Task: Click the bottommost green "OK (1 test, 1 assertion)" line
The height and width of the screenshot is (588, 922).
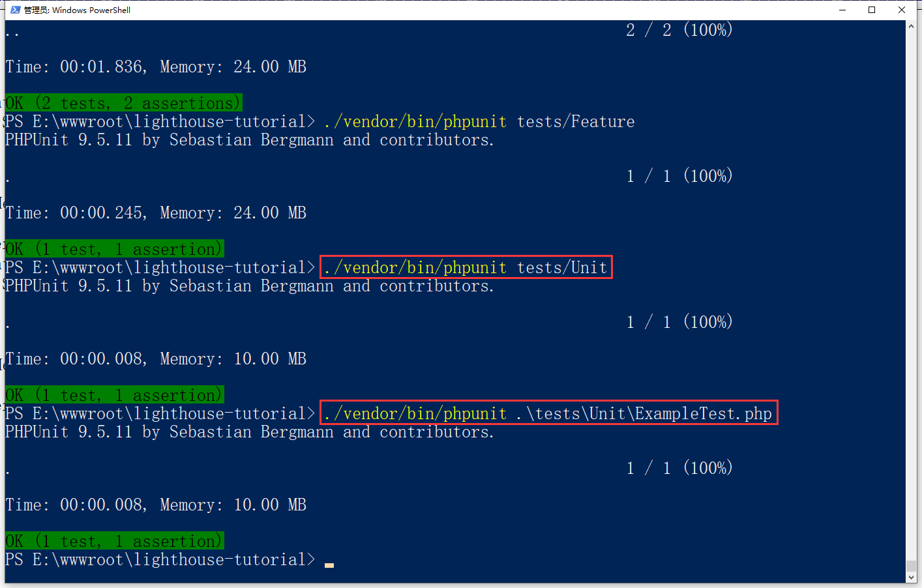Action: click(x=114, y=541)
